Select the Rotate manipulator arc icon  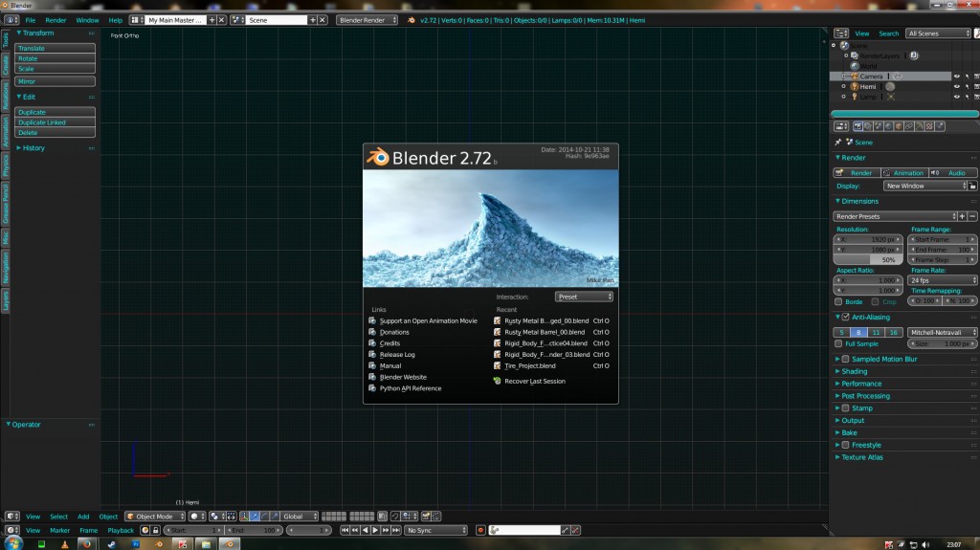click(264, 517)
